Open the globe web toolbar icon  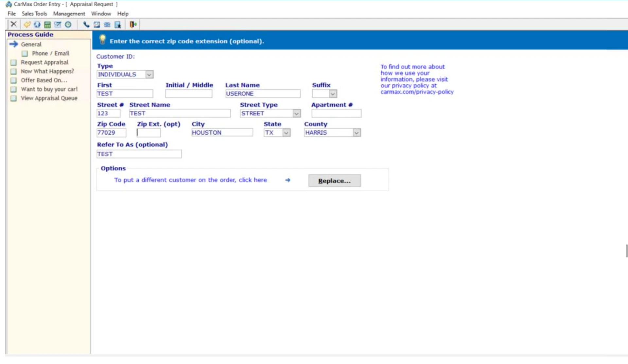(37, 25)
